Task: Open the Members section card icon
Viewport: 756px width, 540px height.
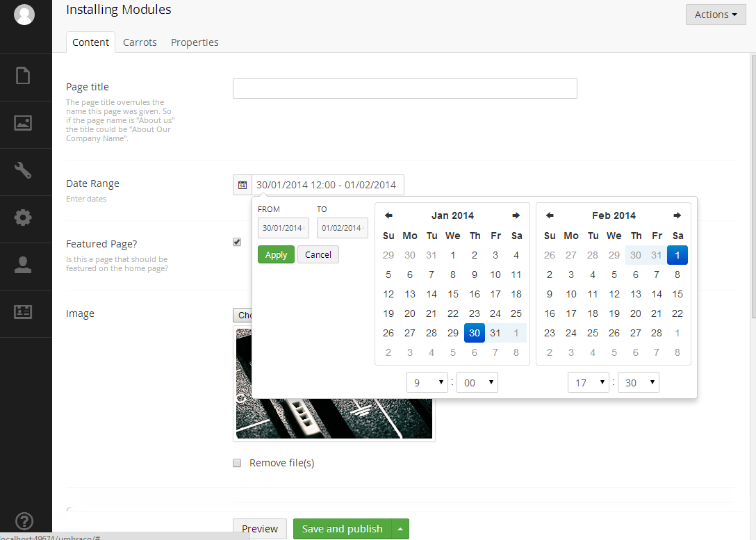Action: pyautogui.click(x=23, y=312)
